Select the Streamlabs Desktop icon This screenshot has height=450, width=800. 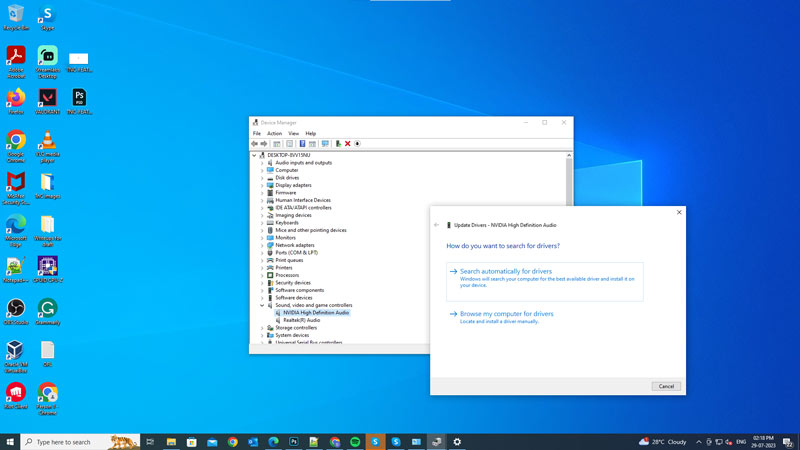[47, 62]
